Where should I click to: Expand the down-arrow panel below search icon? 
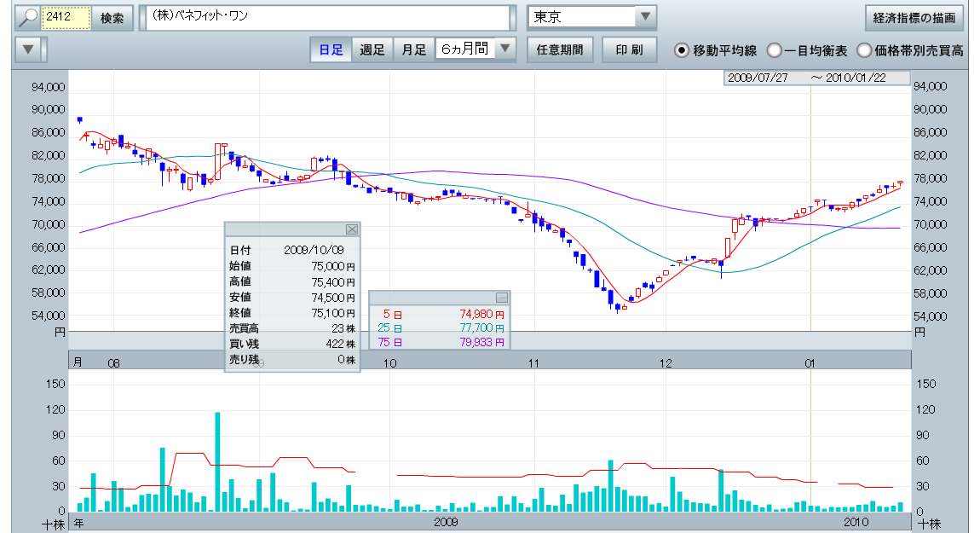[29, 49]
